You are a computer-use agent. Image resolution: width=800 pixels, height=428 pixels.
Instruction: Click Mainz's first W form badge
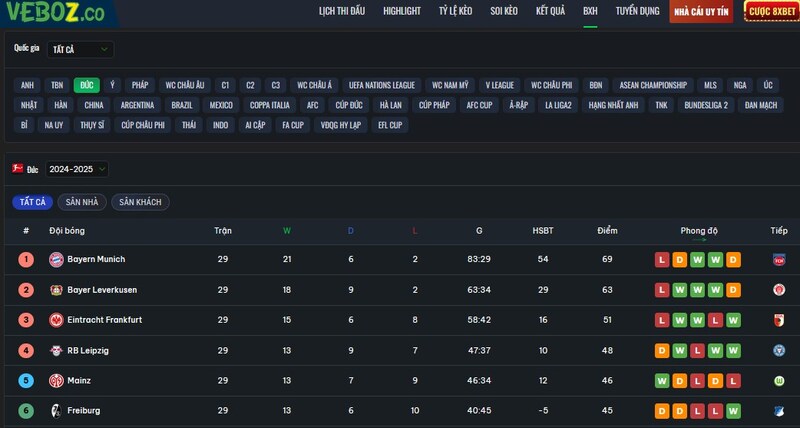click(662, 381)
